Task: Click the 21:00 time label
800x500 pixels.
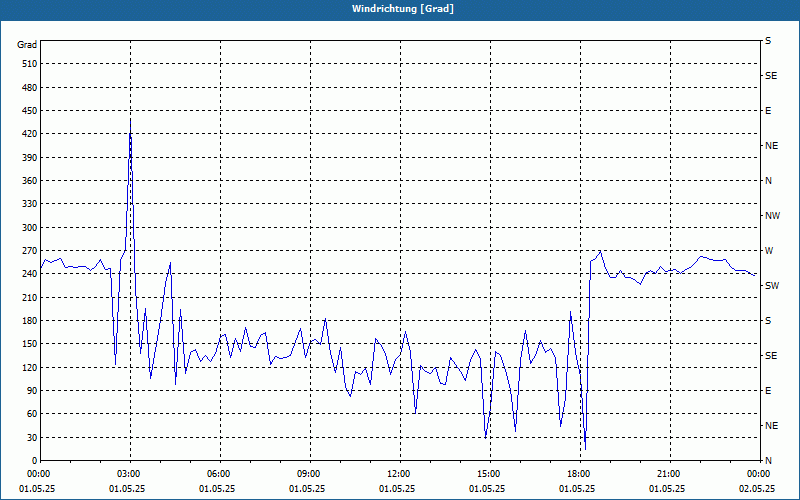Action: click(x=667, y=474)
